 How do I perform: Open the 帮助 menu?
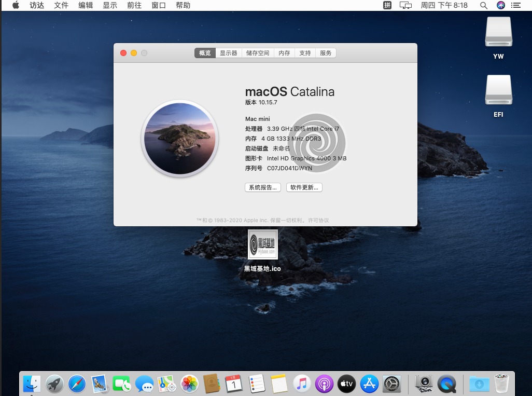(183, 5)
